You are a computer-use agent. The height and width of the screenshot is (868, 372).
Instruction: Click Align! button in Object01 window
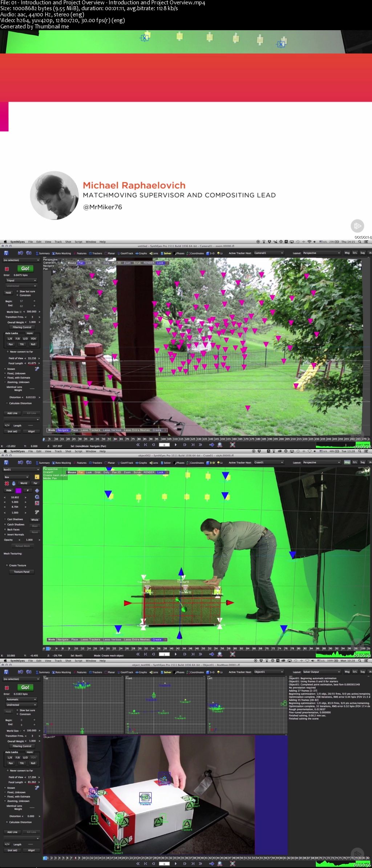click(x=31, y=850)
